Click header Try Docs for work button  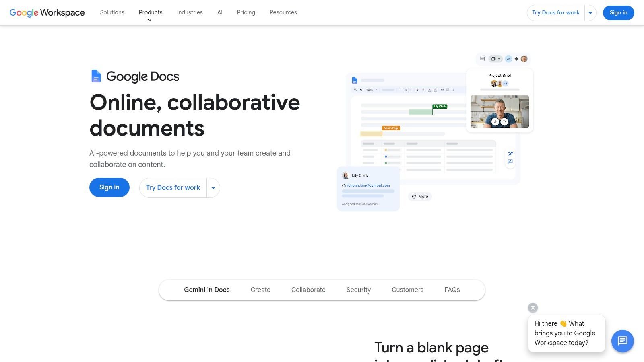[x=556, y=13]
